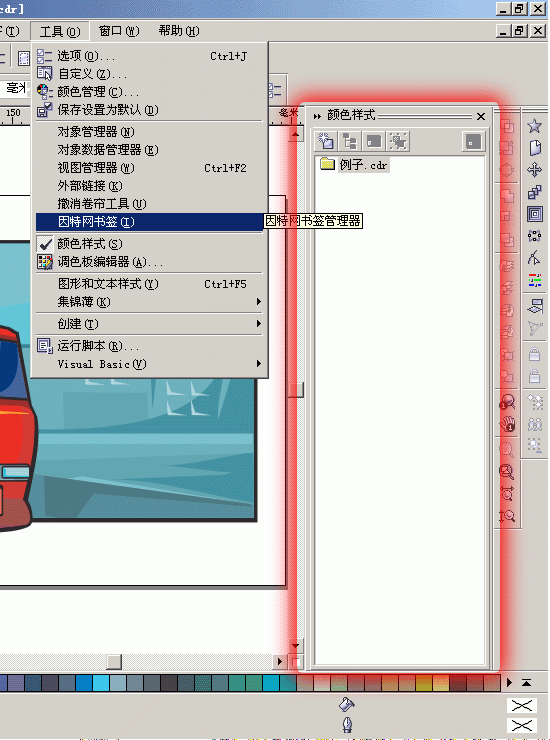Click the pan one-shot hand icon
The height and width of the screenshot is (740, 550).
coord(507,424)
